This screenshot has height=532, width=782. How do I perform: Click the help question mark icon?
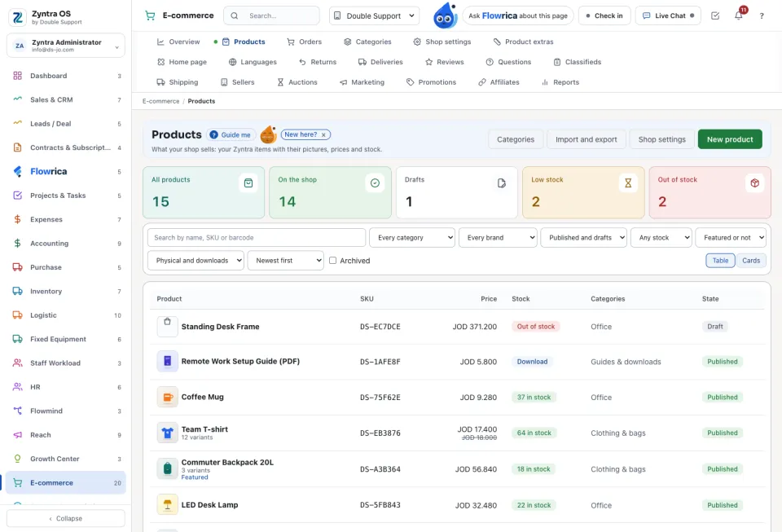[x=762, y=16]
